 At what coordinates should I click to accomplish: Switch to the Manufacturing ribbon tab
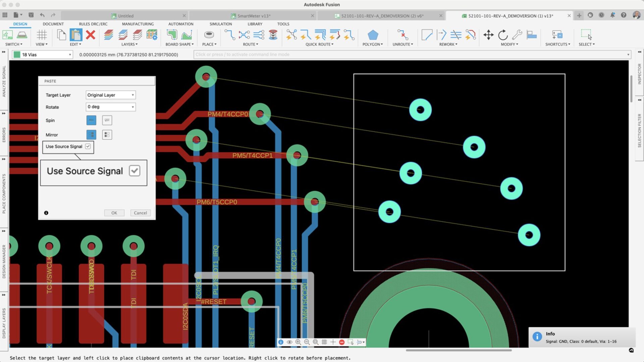[x=138, y=24]
